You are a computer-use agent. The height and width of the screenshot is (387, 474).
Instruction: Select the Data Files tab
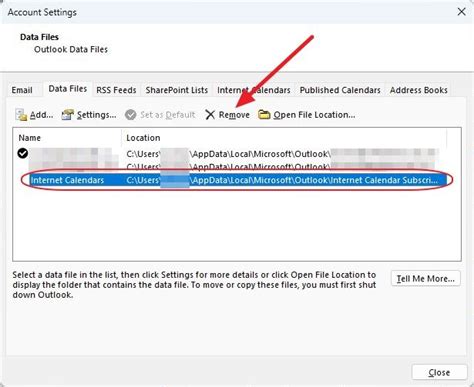pyautogui.click(x=68, y=89)
